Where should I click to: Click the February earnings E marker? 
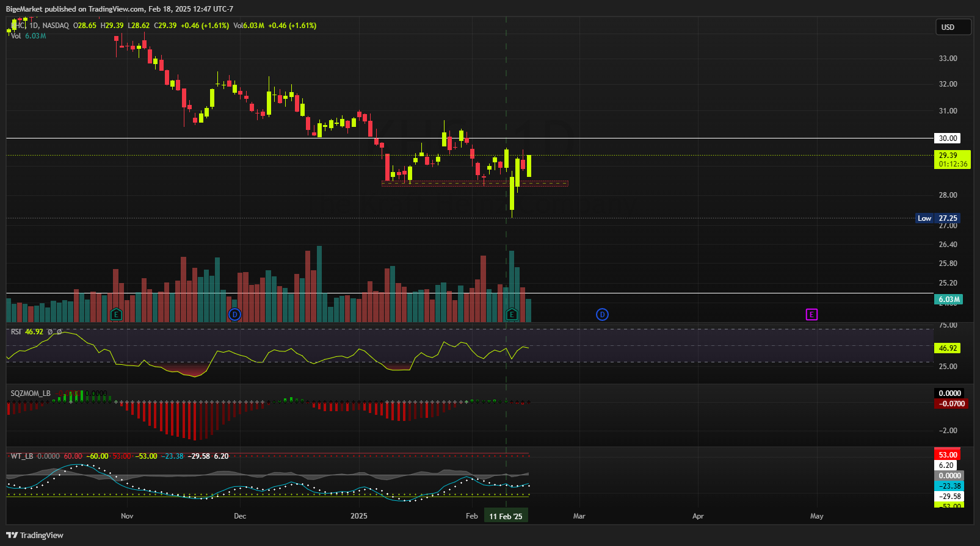tap(512, 315)
